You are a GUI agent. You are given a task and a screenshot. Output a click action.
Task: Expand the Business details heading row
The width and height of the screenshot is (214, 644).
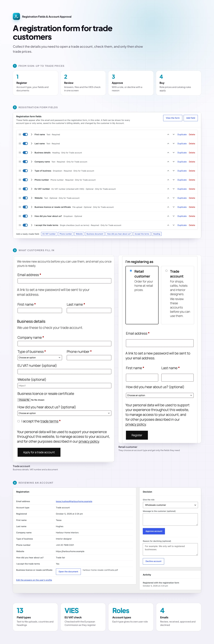[32, 152]
